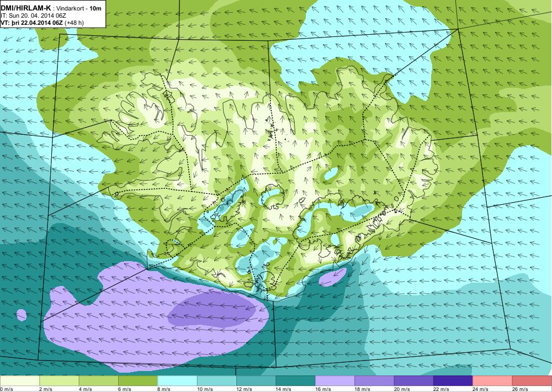The height and width of the screenshot is (392, 552).
Task: Click the 12–14 m/s teal legend swatch
Action: coord(256,381)
